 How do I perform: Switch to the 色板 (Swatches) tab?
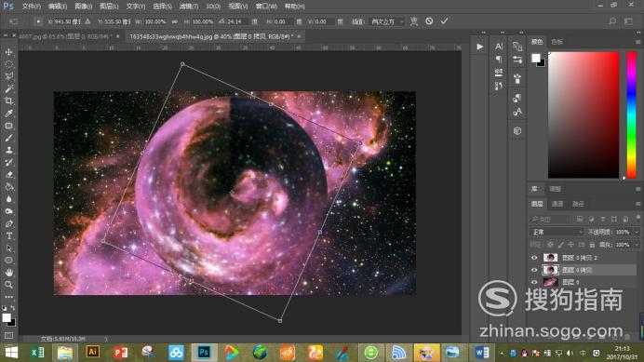tap(557, 42)
